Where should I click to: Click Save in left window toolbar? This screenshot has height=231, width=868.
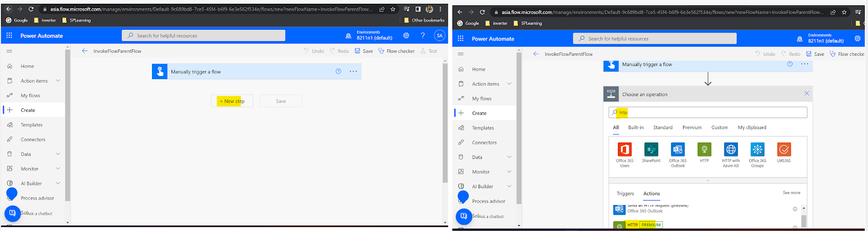coord(363,51)
